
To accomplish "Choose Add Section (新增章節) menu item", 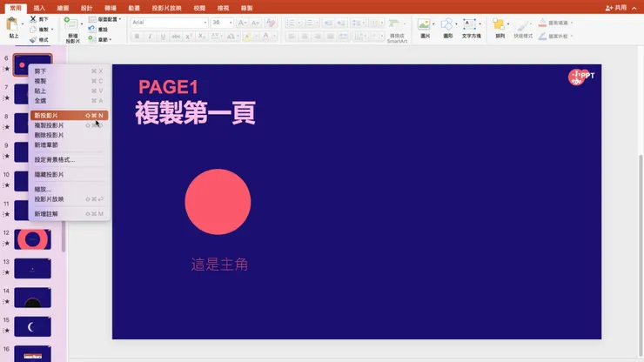I will pos(69,145).
